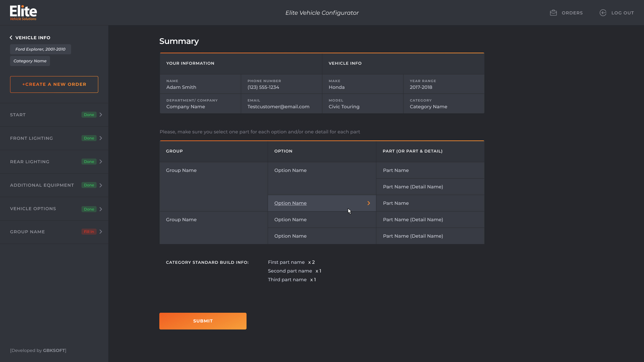Click the phone number (123) 555-1234
644x362 pixels.
(x=263, y=87)
